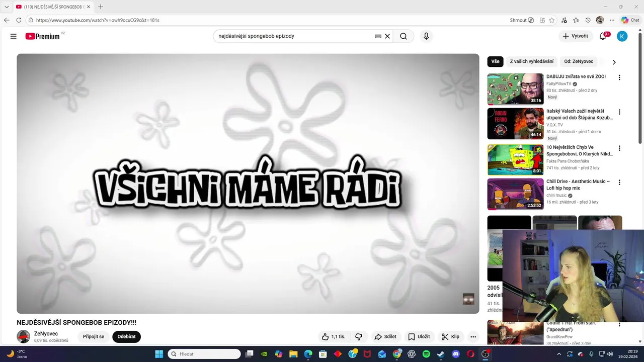
Task: Open Edge favorites list
Action: [x=576, y=20]
